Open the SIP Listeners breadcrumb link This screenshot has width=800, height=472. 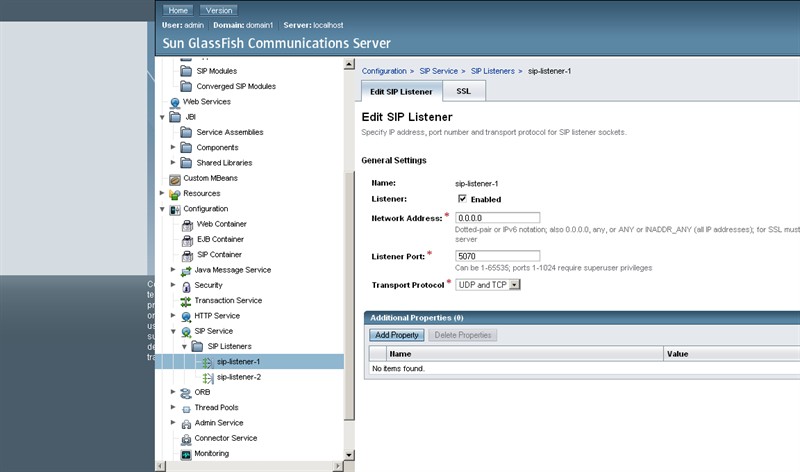click(493, 71)
